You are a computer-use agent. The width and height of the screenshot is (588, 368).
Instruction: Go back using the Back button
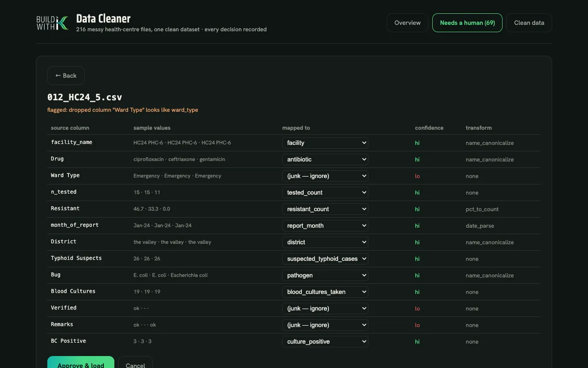[x=66, y=75]
